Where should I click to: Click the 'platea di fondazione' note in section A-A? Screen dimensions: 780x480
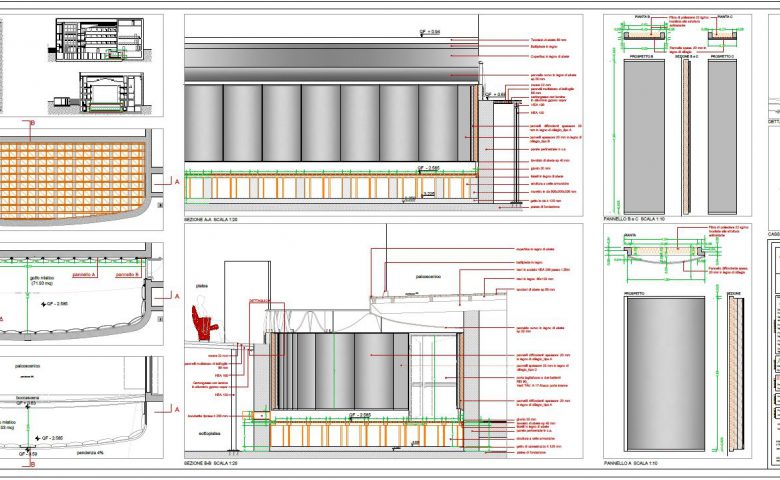pyautogui.click(x=545, y=207)
